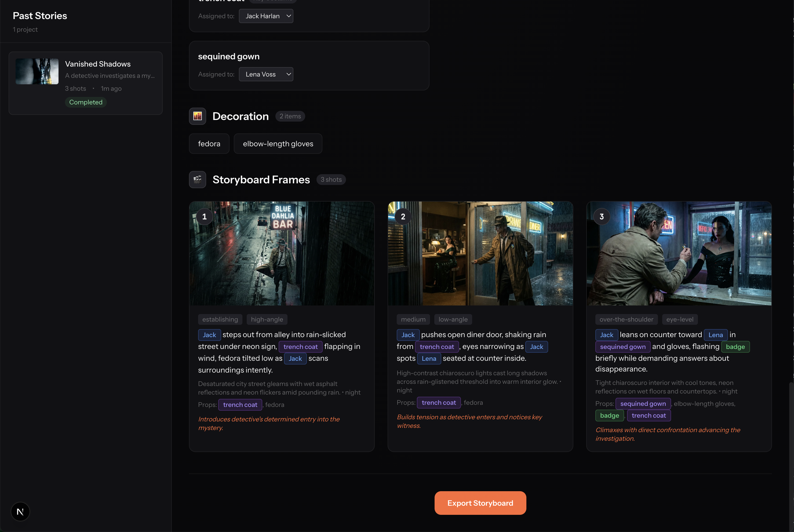Click the shot number 1 badge

(x=205, y=216)
